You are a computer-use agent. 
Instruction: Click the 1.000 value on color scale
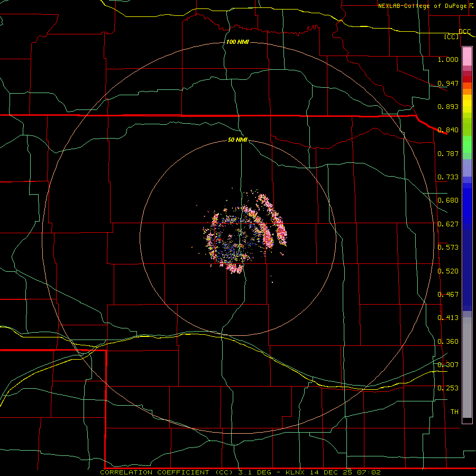click(x=448, y=59)
